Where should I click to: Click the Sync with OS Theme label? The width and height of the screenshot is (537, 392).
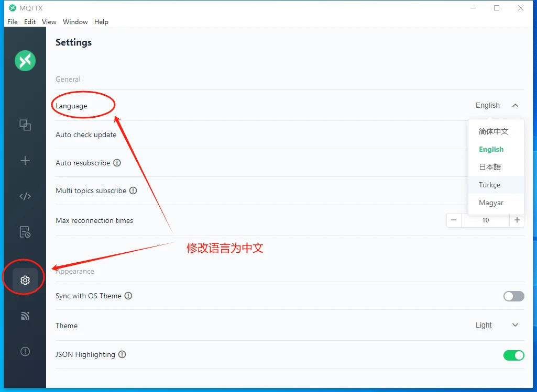point(89,296)
